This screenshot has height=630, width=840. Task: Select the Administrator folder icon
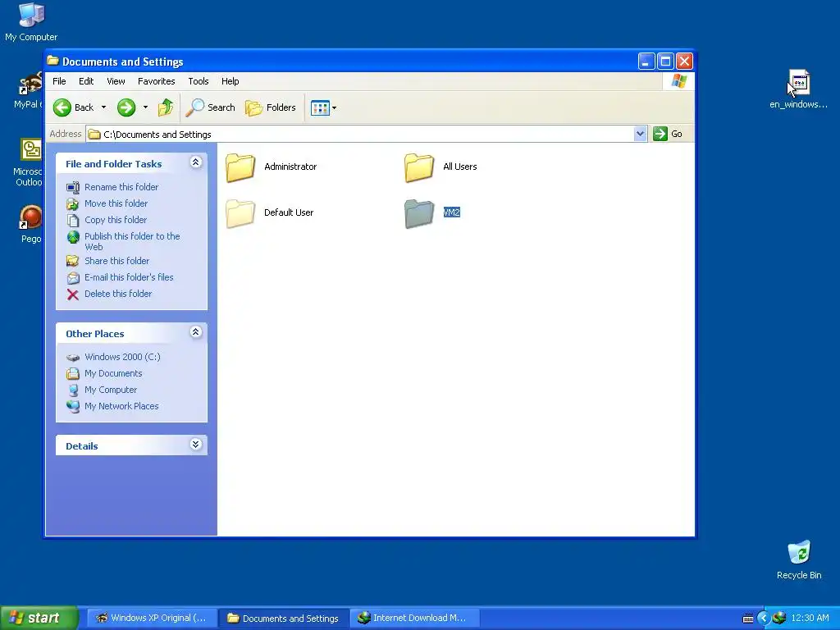coord(240,167)
